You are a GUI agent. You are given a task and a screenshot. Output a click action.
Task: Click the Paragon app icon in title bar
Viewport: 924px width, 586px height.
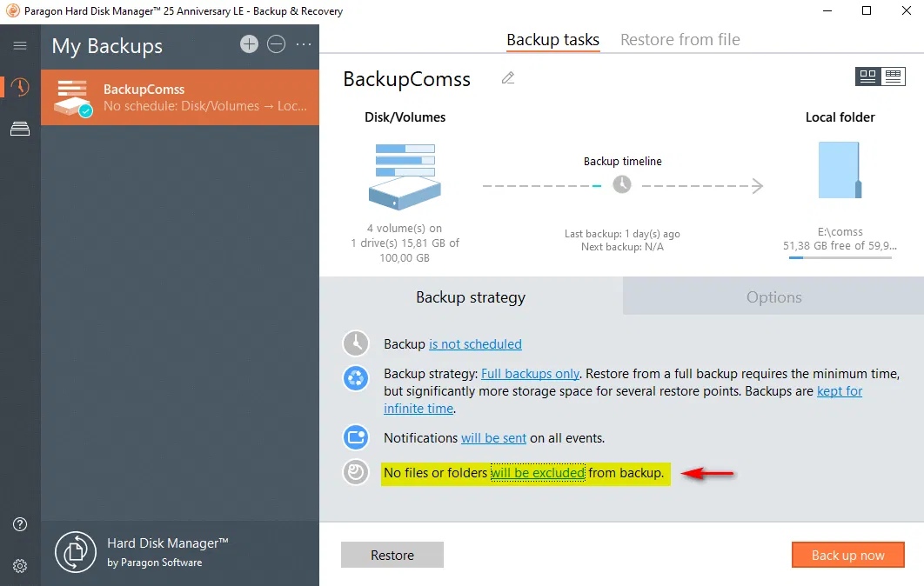(x=12, y=10)
